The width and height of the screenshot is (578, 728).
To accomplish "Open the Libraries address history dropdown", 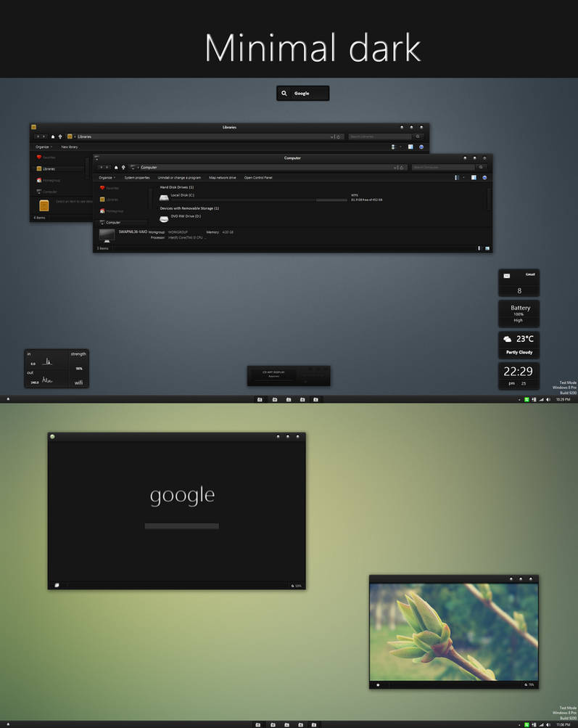I will coord(331,136).
